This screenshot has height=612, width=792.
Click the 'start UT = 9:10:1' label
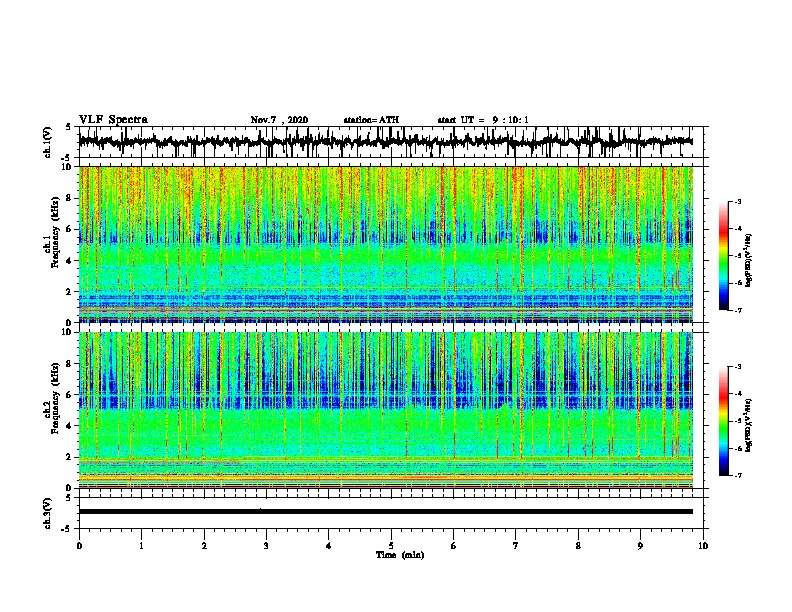click(x=482, y=120)
